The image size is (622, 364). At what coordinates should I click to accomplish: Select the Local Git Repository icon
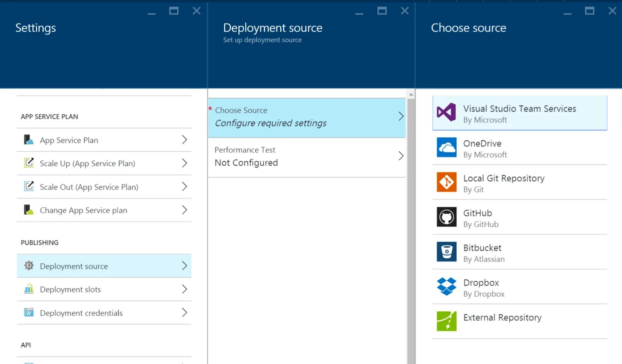(x=446, y=182)
